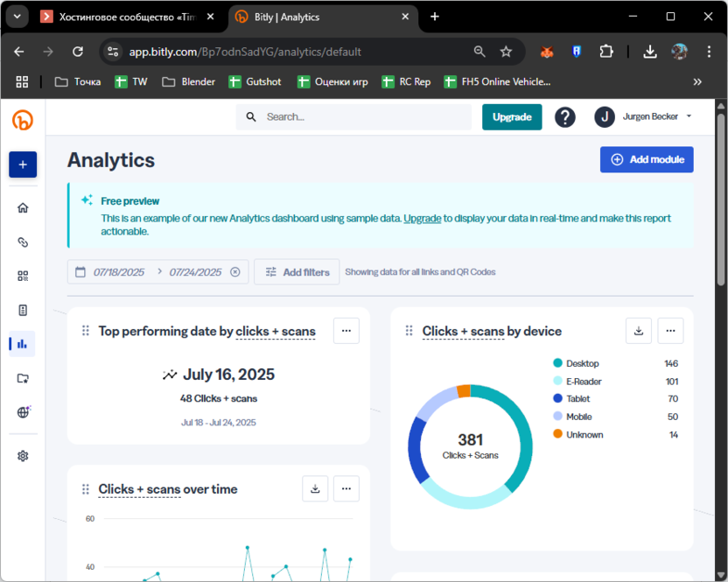Click the Desktop legend color swatch
The image size is (728, 582).
[x=557, y=363]
